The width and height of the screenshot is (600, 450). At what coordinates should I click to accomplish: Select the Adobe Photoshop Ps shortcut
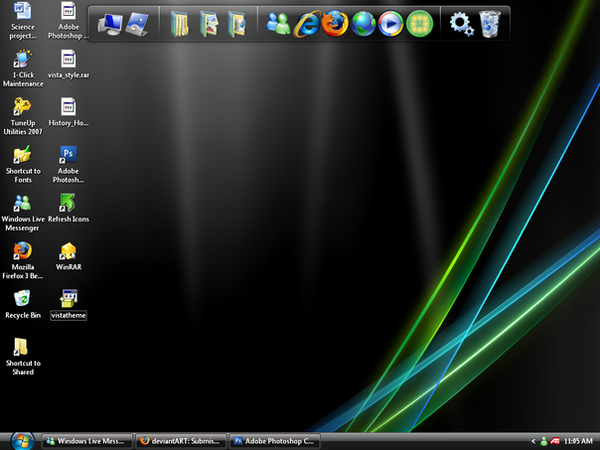point(68,165)
